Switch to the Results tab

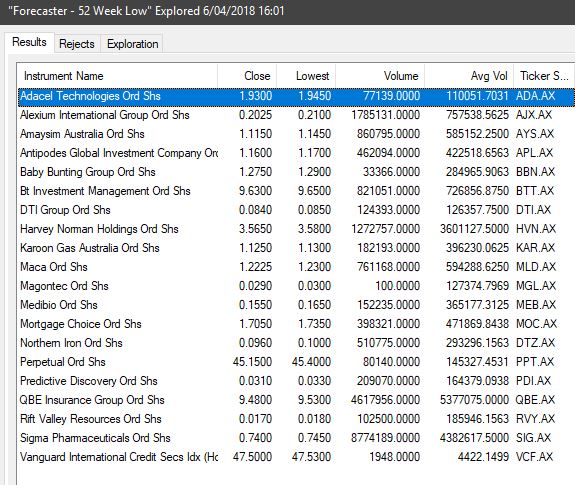click(29, 42)
